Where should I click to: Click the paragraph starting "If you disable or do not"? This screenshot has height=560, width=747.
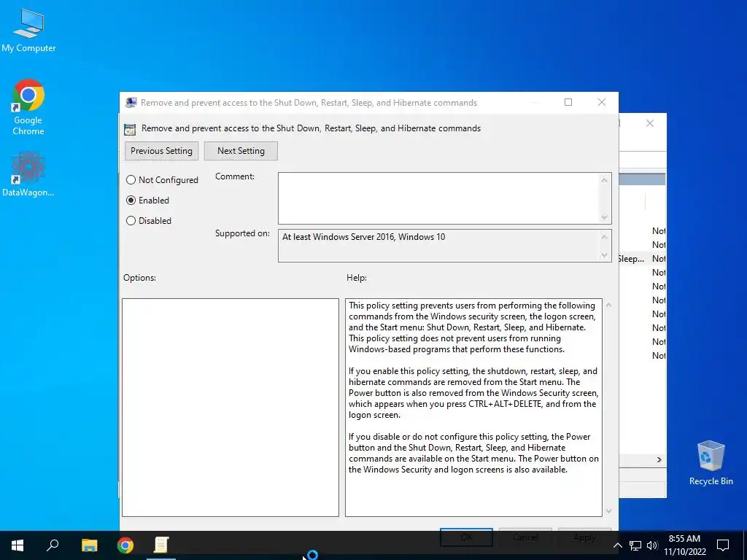(x=473, y=453)
